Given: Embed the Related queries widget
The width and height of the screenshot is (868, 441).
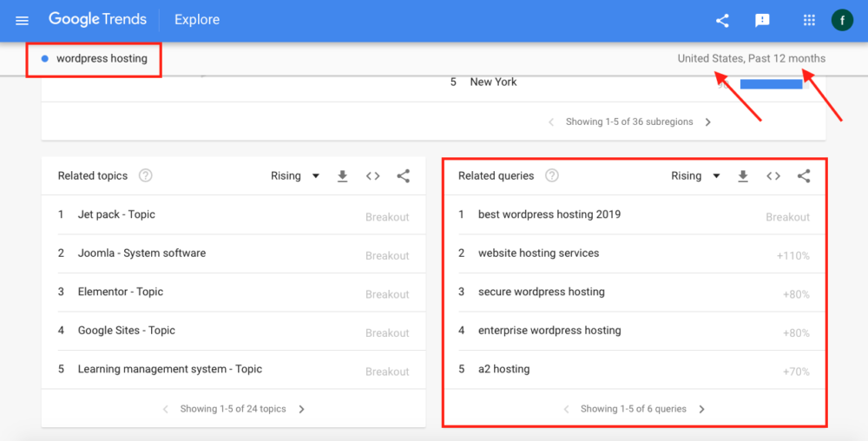Looking at the screenshot, I should coord(773,176).
